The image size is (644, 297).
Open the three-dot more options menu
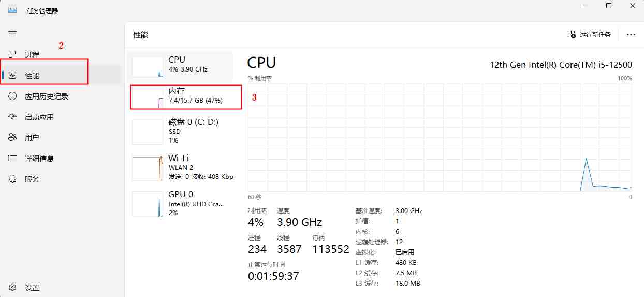coord(631,34)
